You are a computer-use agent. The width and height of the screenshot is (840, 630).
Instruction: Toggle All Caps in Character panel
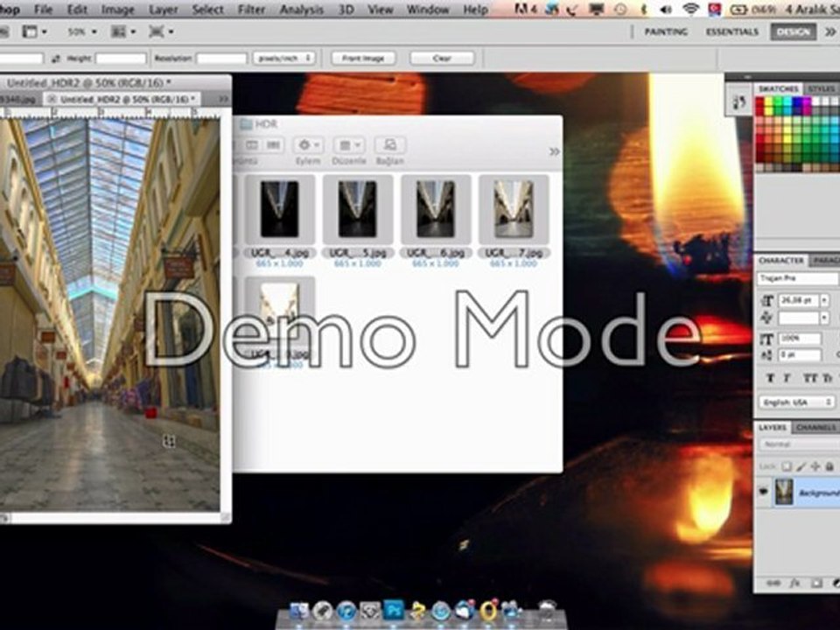tap(808, 378)
